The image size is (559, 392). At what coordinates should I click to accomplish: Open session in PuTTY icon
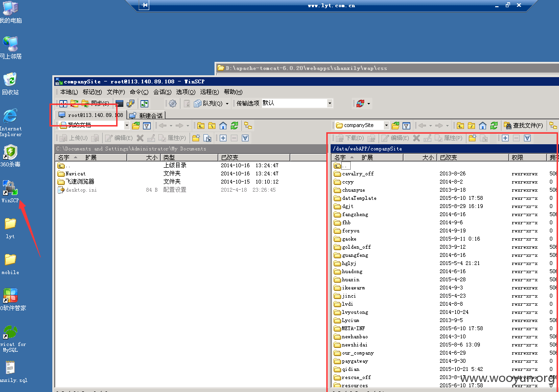pyautogui.click(x=131, y=104)
